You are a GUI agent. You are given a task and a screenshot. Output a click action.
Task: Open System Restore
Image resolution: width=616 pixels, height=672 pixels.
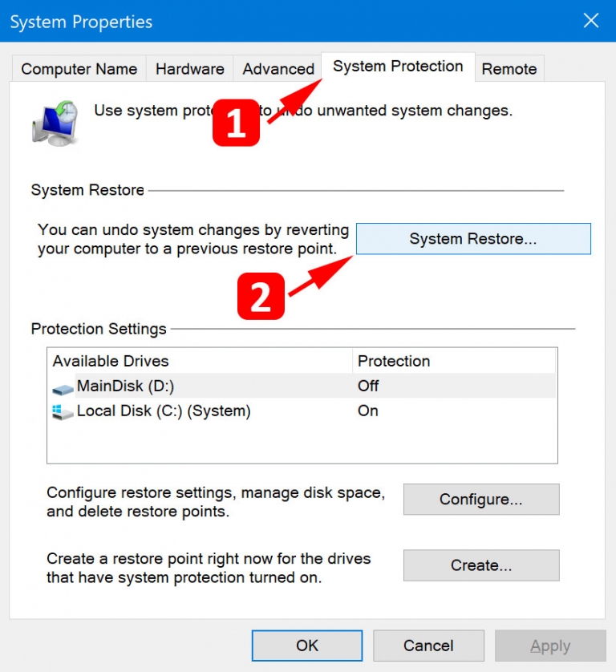pyautogui.click(x=472, y=238)
